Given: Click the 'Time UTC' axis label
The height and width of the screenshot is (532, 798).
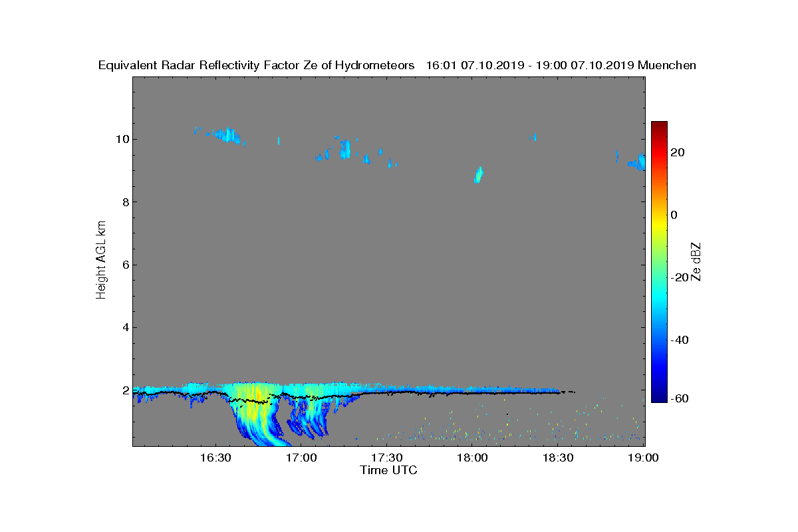Looking at the screenshot, I should click(x=389, y=470).
